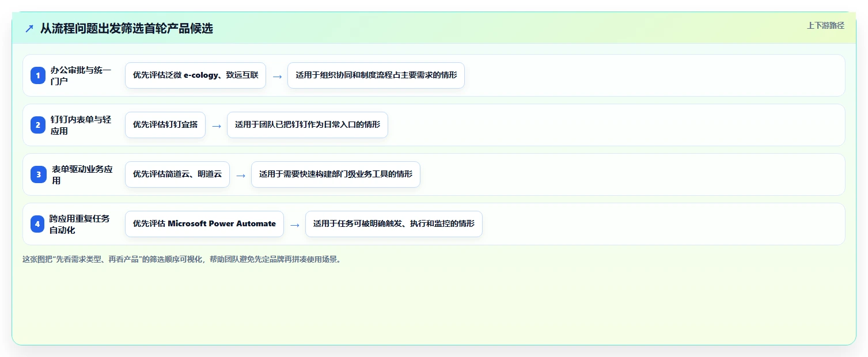Open the 优先评估钉钉宜搭 box

[x=165, y=125]
